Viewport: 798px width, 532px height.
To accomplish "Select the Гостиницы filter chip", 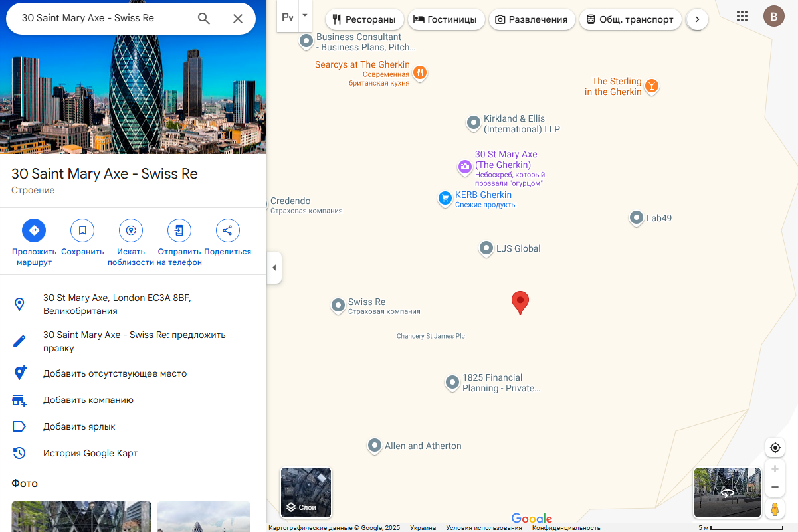I will 446,19.
